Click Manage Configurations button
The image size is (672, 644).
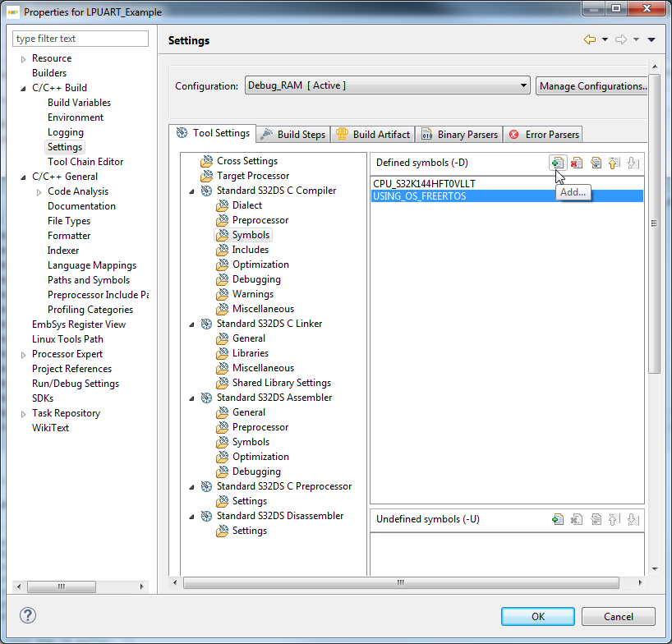point(592,85)
